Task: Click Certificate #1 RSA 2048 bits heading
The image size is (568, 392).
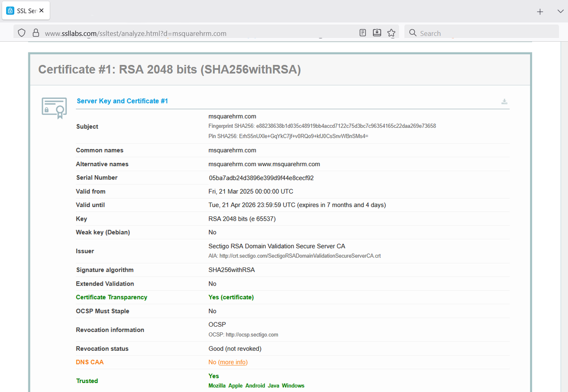Action: (x=169, y=70)
